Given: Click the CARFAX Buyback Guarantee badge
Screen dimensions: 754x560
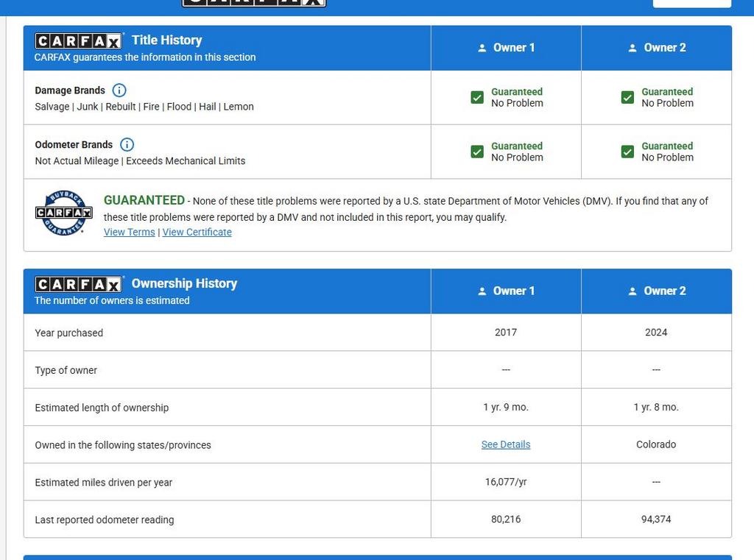Looking at the screenshot, I should (63, 213).
